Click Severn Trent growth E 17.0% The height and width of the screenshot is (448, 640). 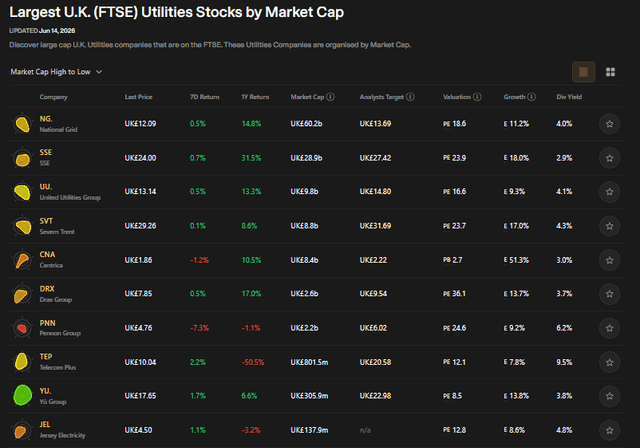click(x=516, y=226)
